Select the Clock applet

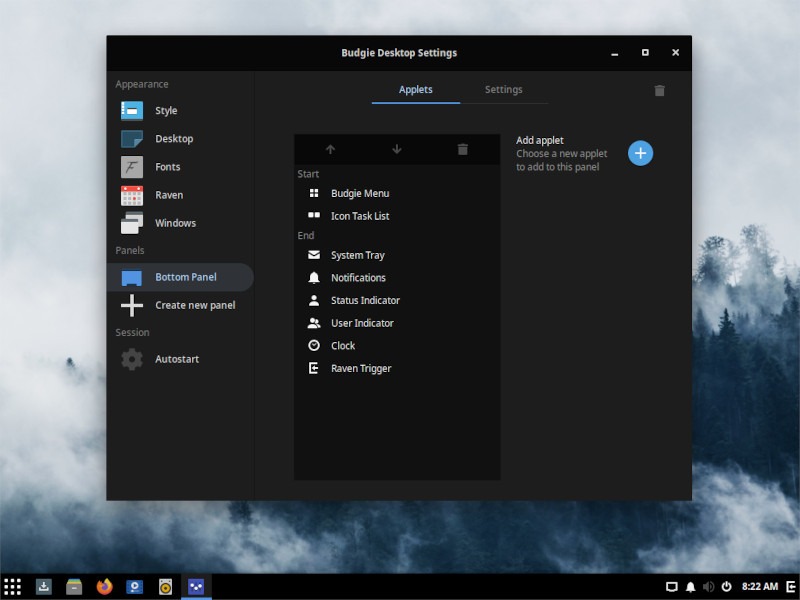pos(343,345)
